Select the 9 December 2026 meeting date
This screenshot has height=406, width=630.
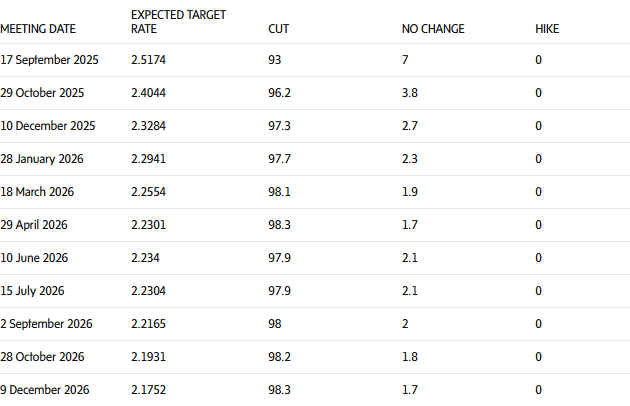[44, 390]
